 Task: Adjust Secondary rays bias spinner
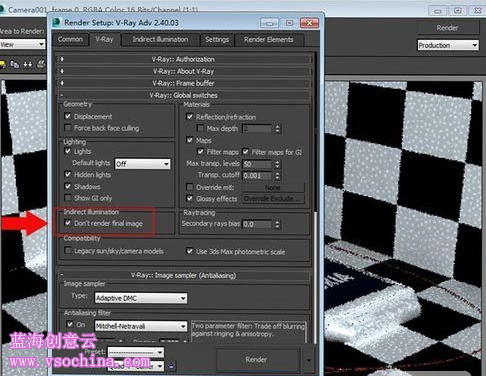click(x=277, y=224)
